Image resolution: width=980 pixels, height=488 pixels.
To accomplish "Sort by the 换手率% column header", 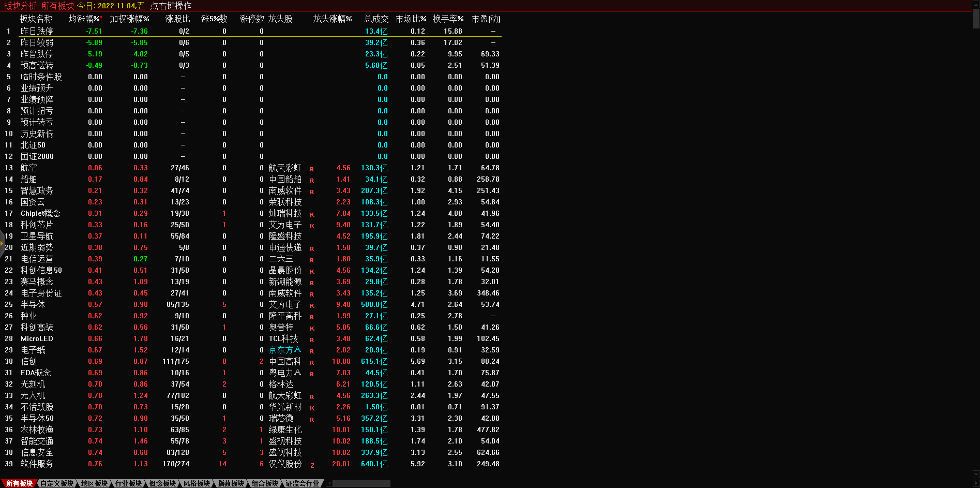I will (448, 19).
